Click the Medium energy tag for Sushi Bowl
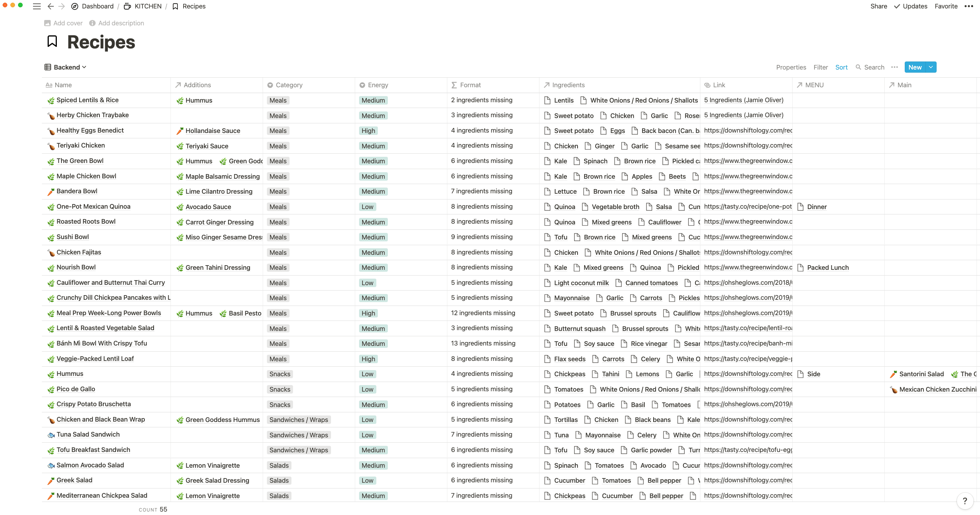 (373, 237)
